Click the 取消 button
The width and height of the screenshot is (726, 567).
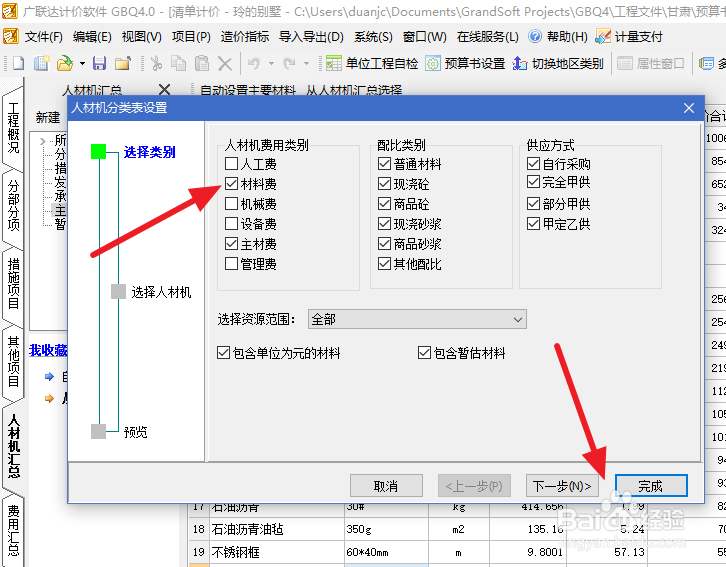[386, 486]
